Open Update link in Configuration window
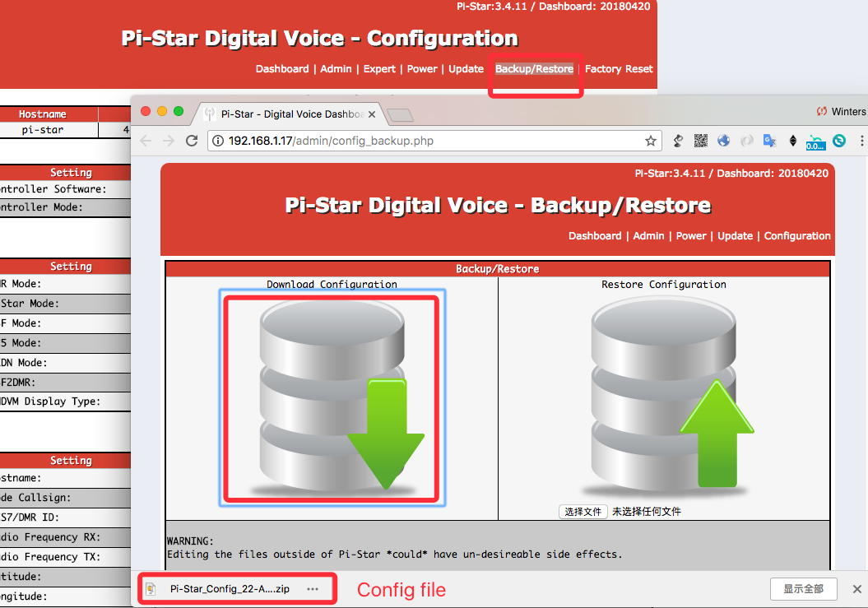The image size is (868, 608). click(x=466, y=68)
